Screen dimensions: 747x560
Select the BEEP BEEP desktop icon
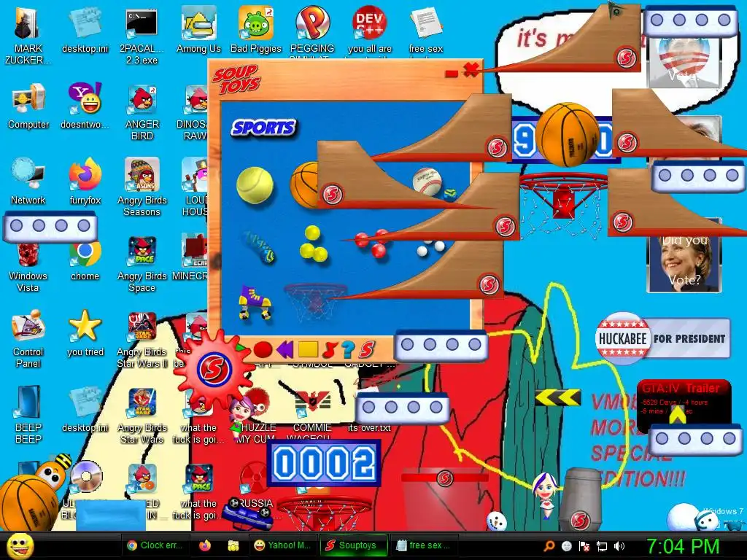28,415
